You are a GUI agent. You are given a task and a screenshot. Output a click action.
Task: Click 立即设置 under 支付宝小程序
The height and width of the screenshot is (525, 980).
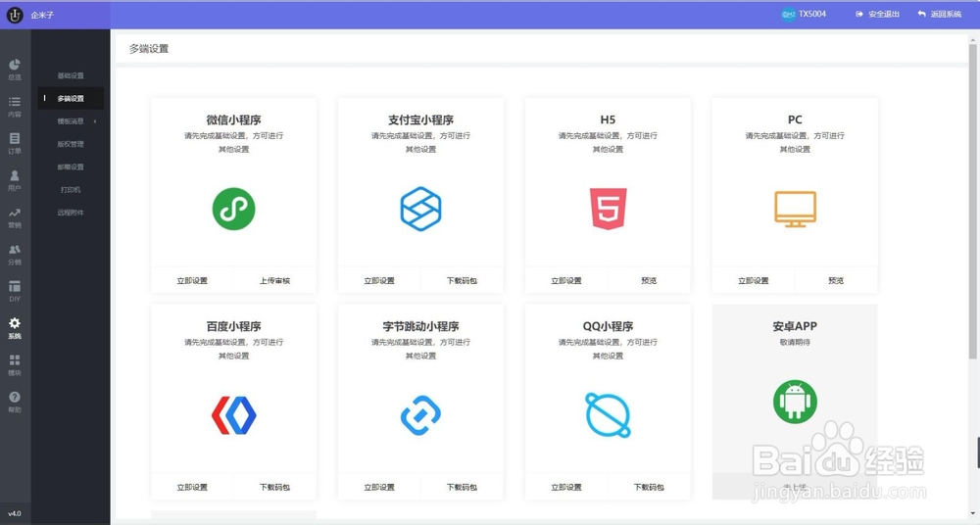pos(379,281)
